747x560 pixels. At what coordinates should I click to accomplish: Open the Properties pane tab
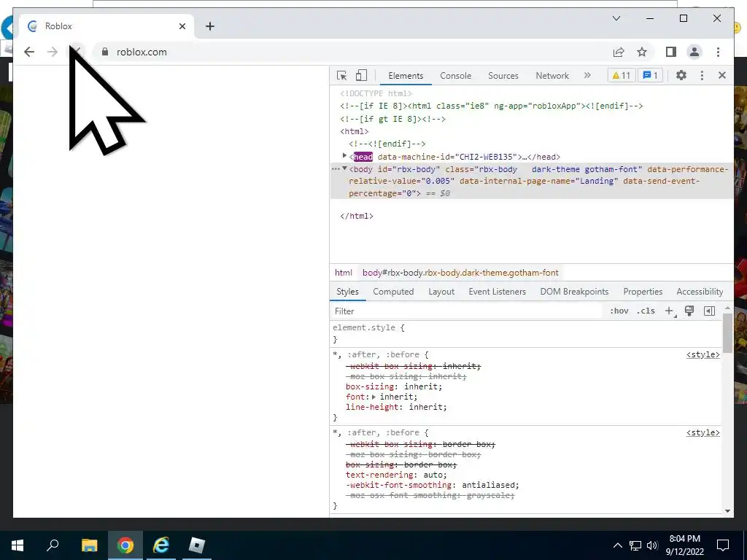(643, 292)
